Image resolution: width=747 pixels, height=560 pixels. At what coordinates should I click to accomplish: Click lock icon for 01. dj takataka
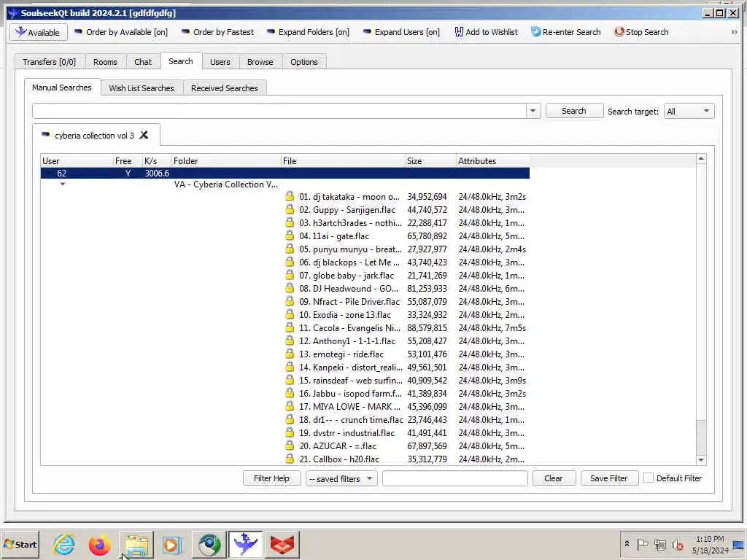[290, 196]
